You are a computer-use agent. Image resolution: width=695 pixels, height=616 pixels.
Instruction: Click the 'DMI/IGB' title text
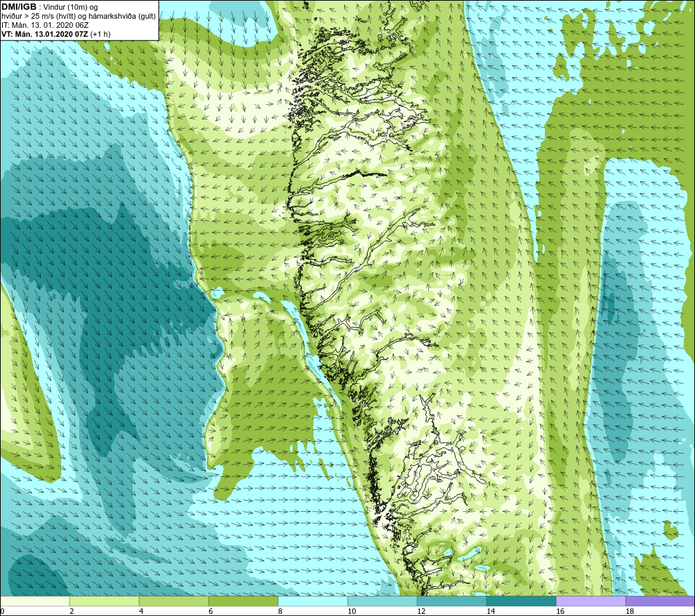point(19,7)
